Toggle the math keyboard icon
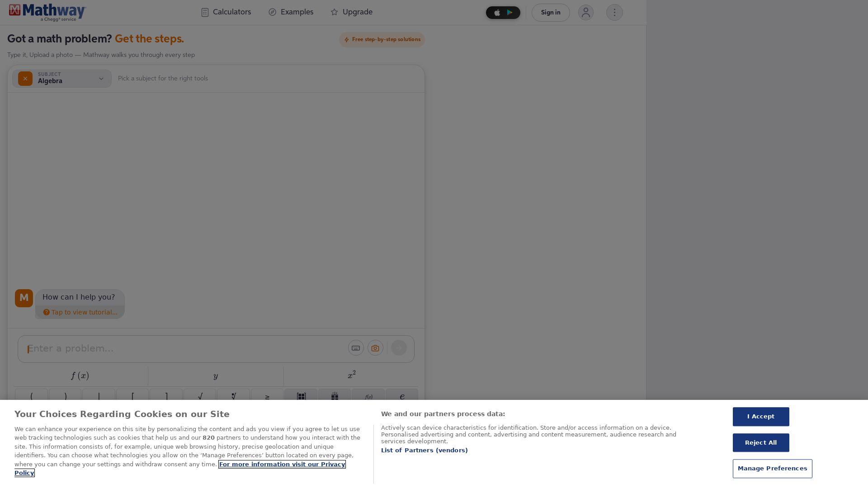Image resolution: width=868 pixels, height=488 pixels. coord(356,348)
